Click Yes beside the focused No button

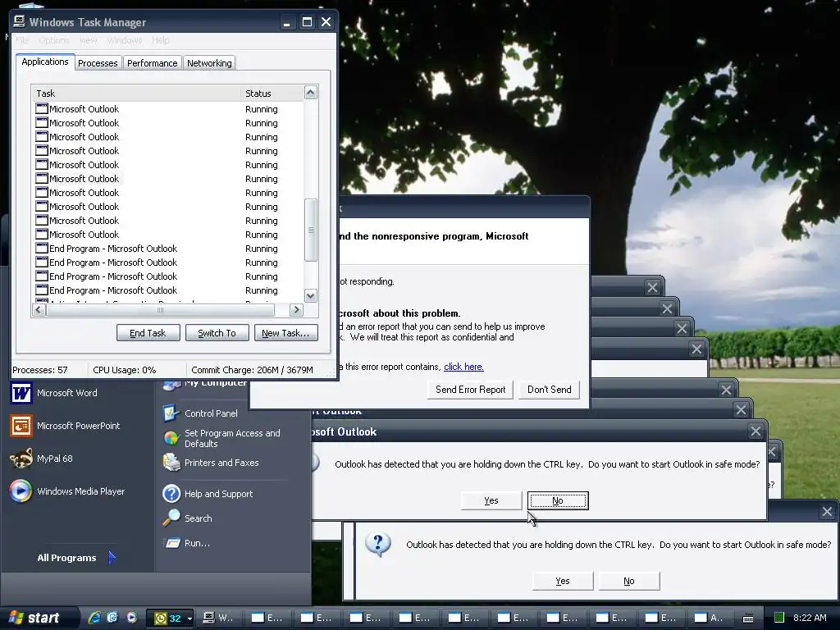491,500
